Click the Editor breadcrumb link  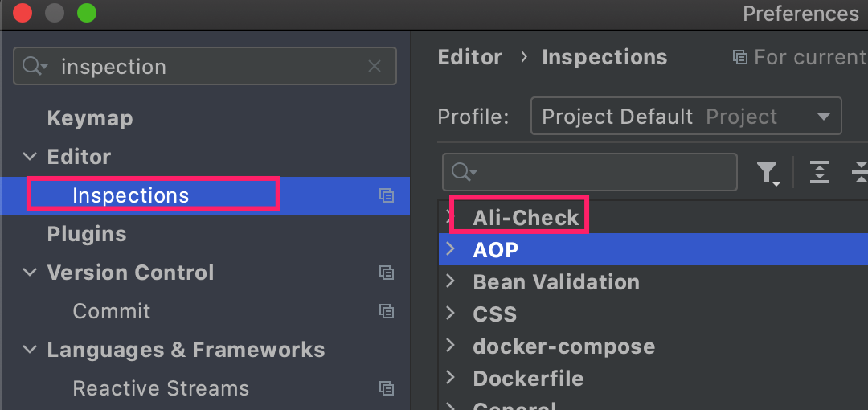point(470,57)
